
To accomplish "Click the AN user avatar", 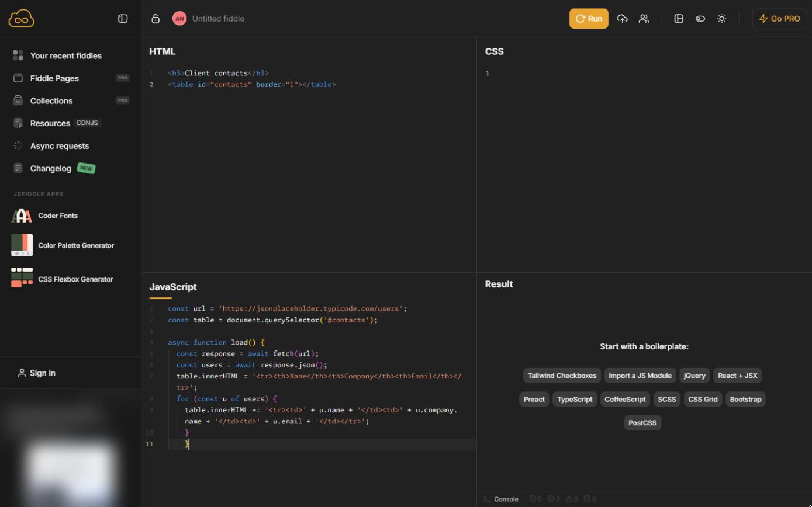I will click(x=179, y=19).
